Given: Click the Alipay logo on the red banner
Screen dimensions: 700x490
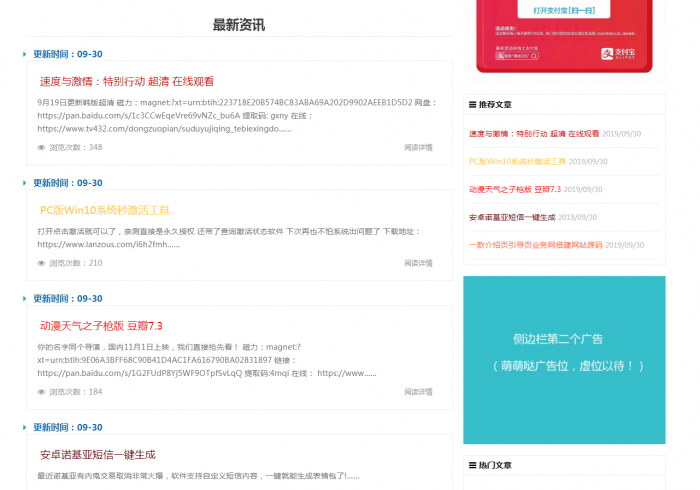Looking at the screenshot, I should [626, 54].
